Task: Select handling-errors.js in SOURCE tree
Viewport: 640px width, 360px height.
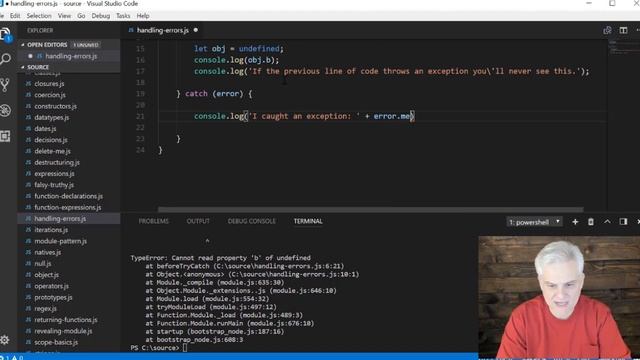Action: tap(69, 218)
